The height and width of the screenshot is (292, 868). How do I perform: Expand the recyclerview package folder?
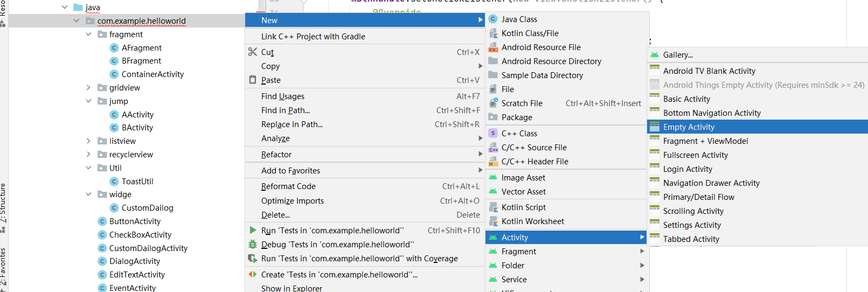pos(88,155)
